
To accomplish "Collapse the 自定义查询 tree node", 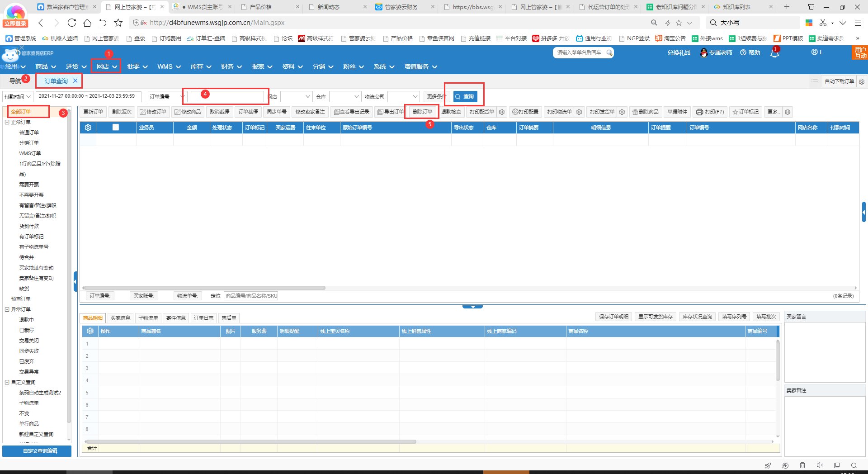I will (x=7, y=382).
